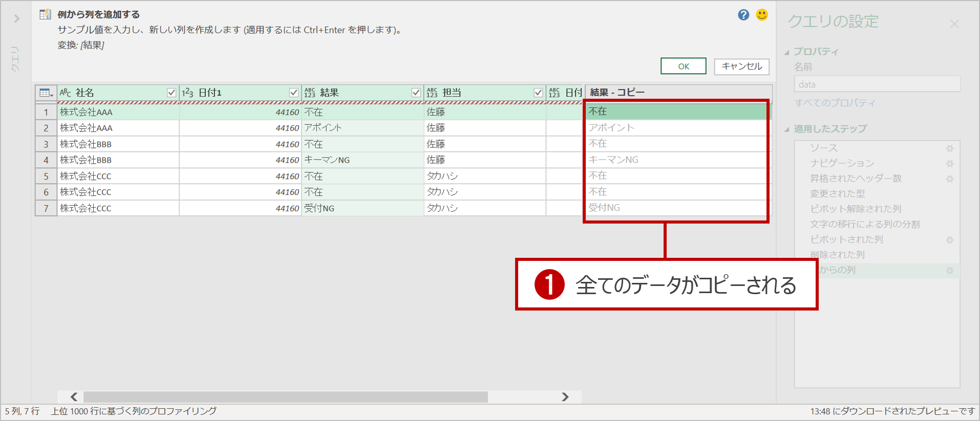Screen dimensions: 980x421
Task: Click the horizontal scrollbar left arrow
Action: point(74,397)
